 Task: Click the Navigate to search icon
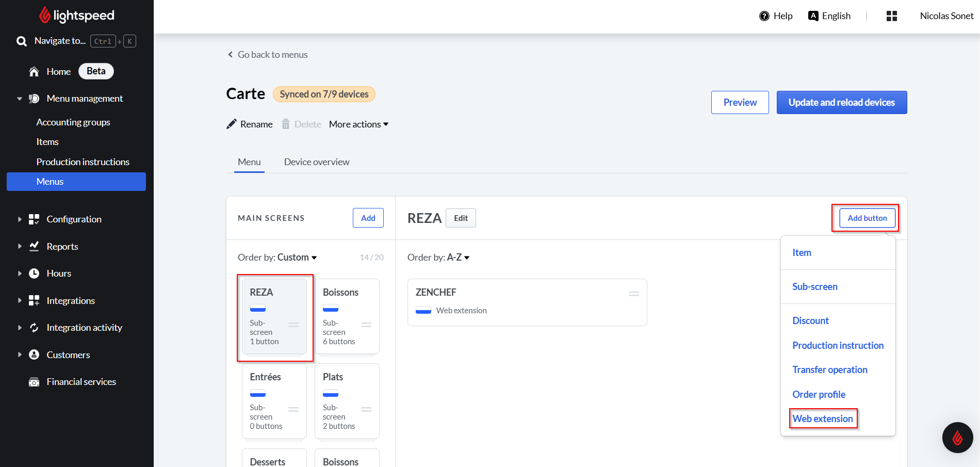coord(22,41)
